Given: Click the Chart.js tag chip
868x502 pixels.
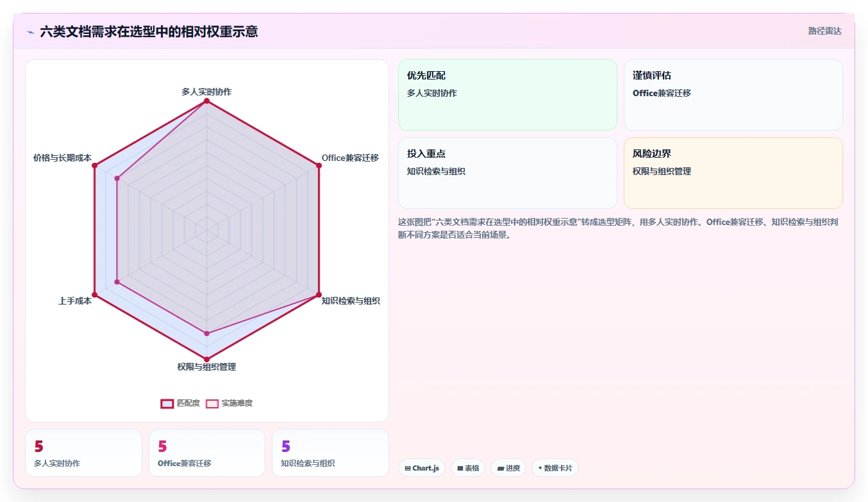Looking at the screenshot, I should 422,468.
